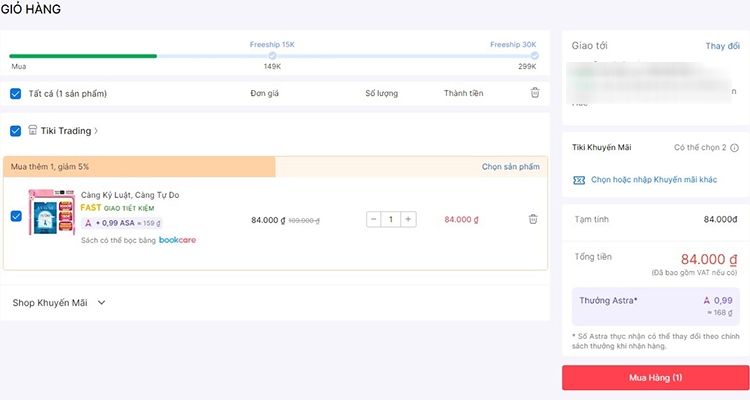Screen dimensions: 750x400
Task: Click Thay đổi to change the delivery address
Action: click(x=722, y=46)
